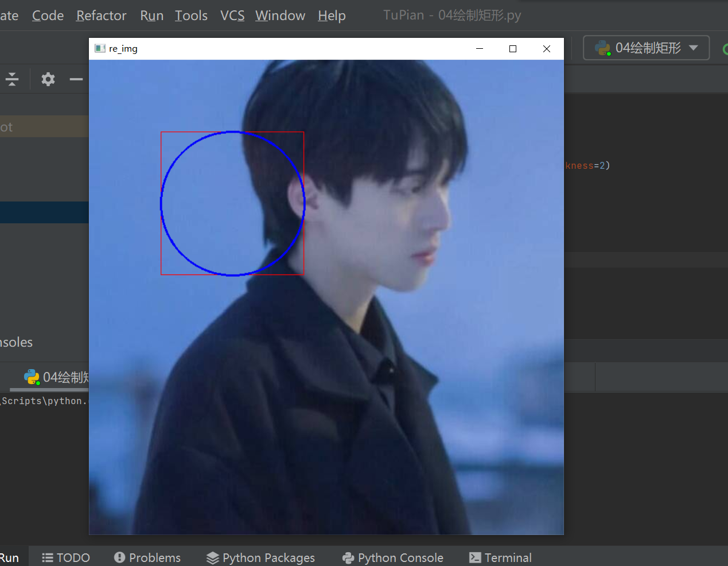
Task: Click the Terminal prompt icon
Action: 475,557
